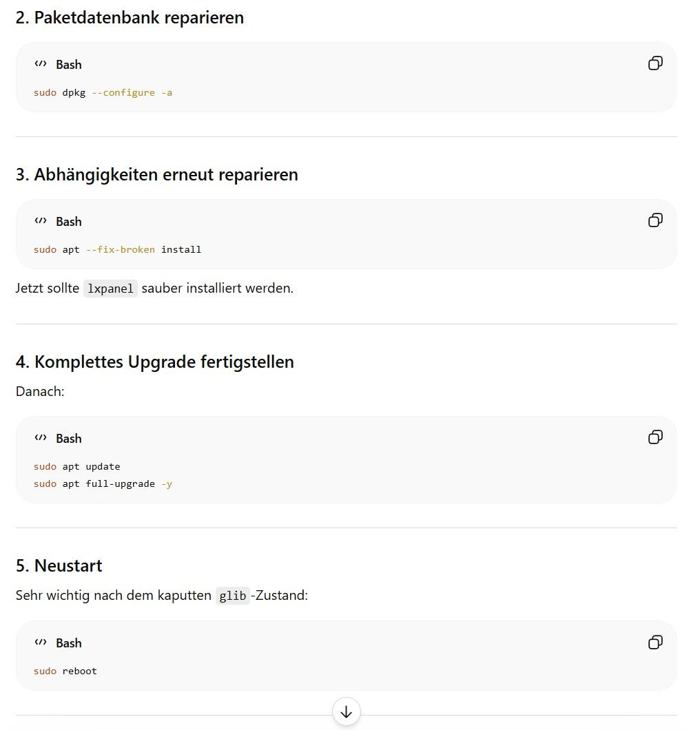
Task: Click the 'sudo reboot' command text
Action: [65, 671]
